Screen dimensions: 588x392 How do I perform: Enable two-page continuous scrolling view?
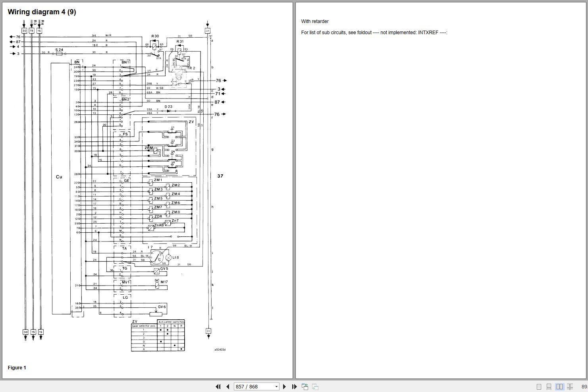570,386
